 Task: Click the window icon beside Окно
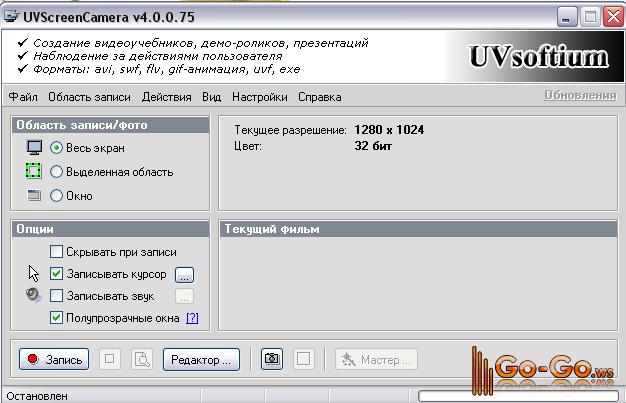pos(34,195)
